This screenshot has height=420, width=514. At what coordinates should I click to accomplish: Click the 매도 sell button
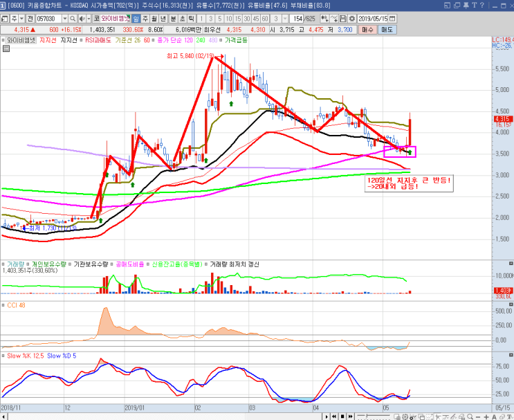[387, 30]
